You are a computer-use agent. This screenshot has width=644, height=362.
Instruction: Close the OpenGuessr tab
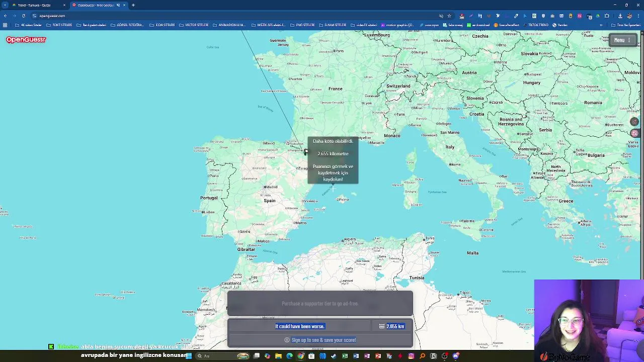click(x=124, y=5)
